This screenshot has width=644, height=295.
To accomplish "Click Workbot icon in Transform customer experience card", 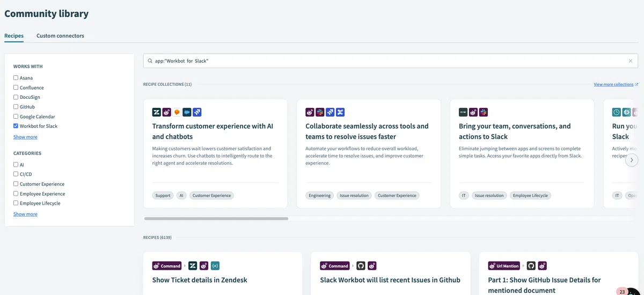I will click(167, 112).
